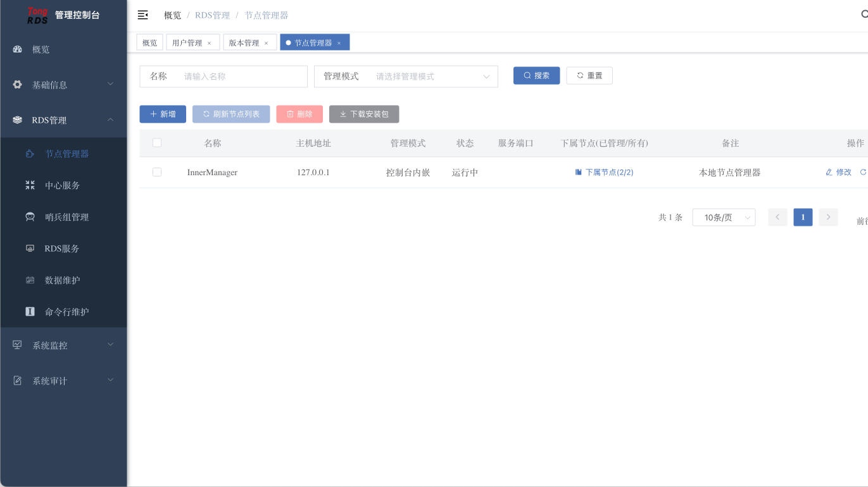The width and height of the screenshot is (868, 487).
Task: Open 中心服务 in the sidebar
Action: click(63, 185)
